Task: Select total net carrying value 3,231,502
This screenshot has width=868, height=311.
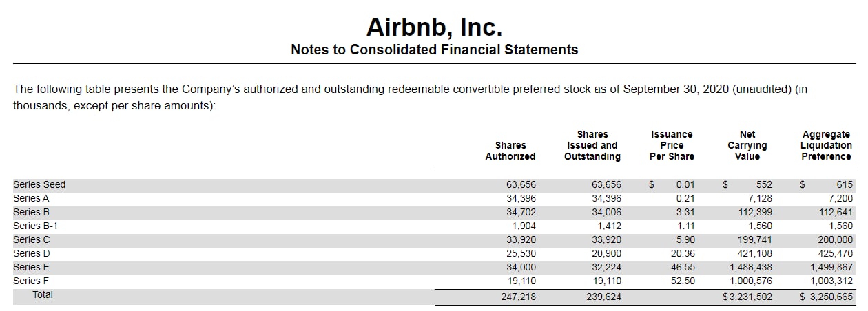Action: pyautogui.click(x=747, y=297)
